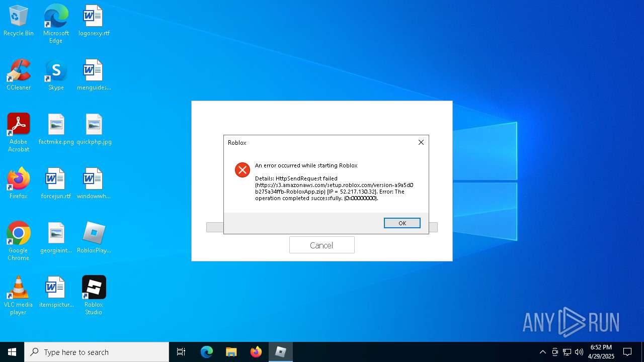The height and width of the screenshot is (362, 644).
Task: Click the Roblox dialog title text
Action: 237,143
